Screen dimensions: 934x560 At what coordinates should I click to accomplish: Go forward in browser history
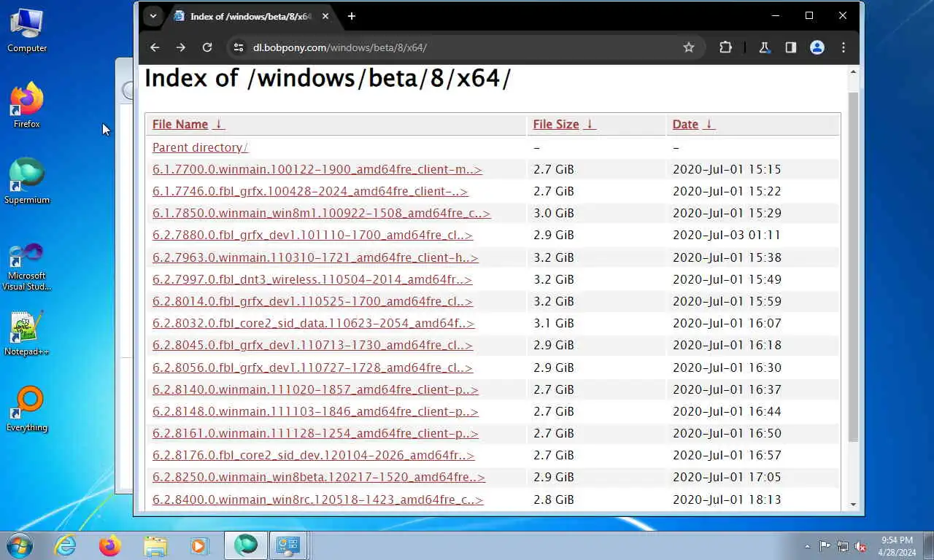181,47
